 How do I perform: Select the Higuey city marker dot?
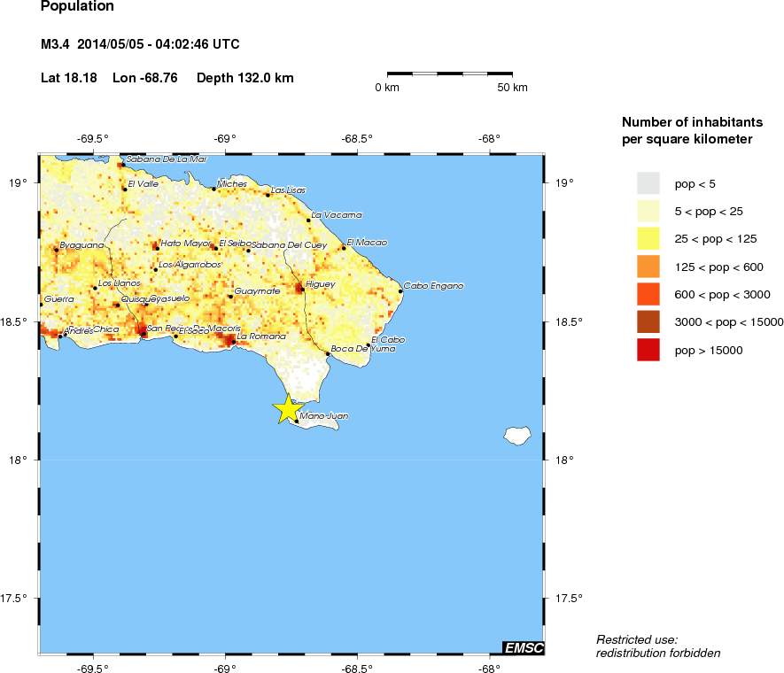tap(302, 289)
